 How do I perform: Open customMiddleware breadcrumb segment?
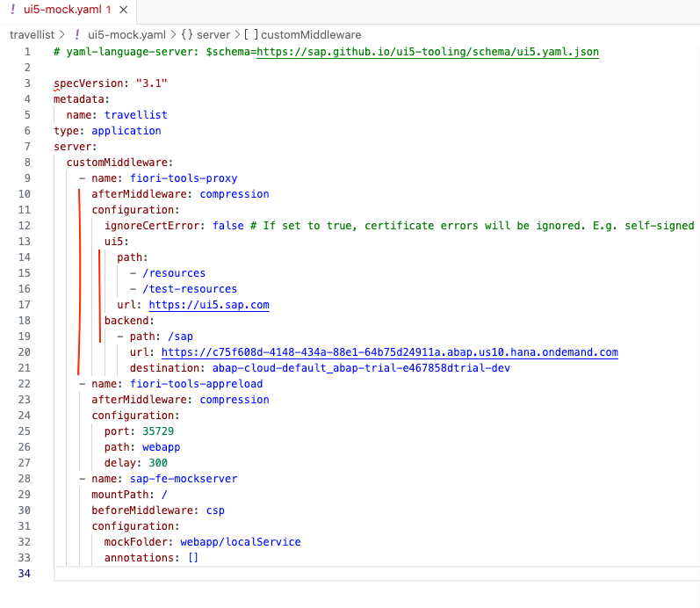pos(311,35)
